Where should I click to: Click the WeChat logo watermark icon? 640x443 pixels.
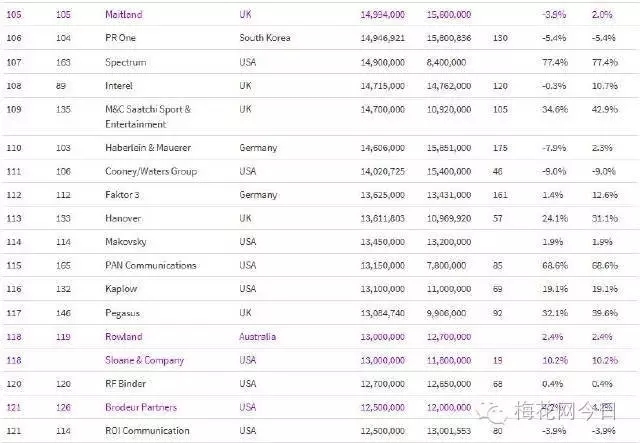[x=495, y=411]
